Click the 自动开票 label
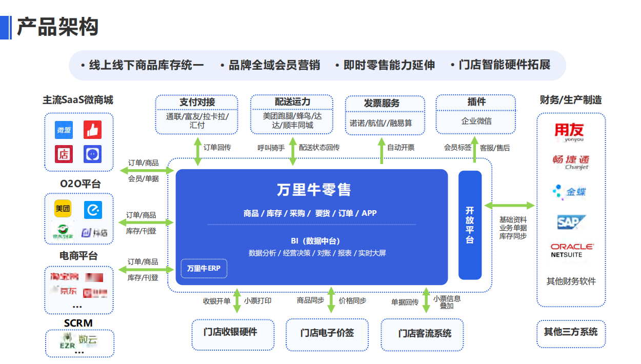This screenshot has height=364, width=641. tap(401, 148)
